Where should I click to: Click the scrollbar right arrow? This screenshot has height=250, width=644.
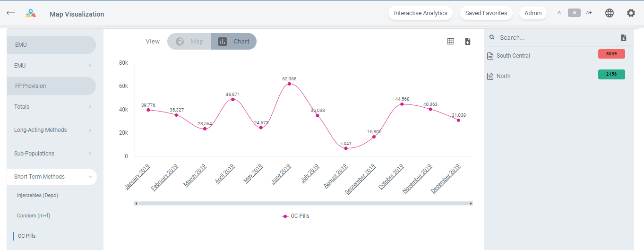click(471, 203)
